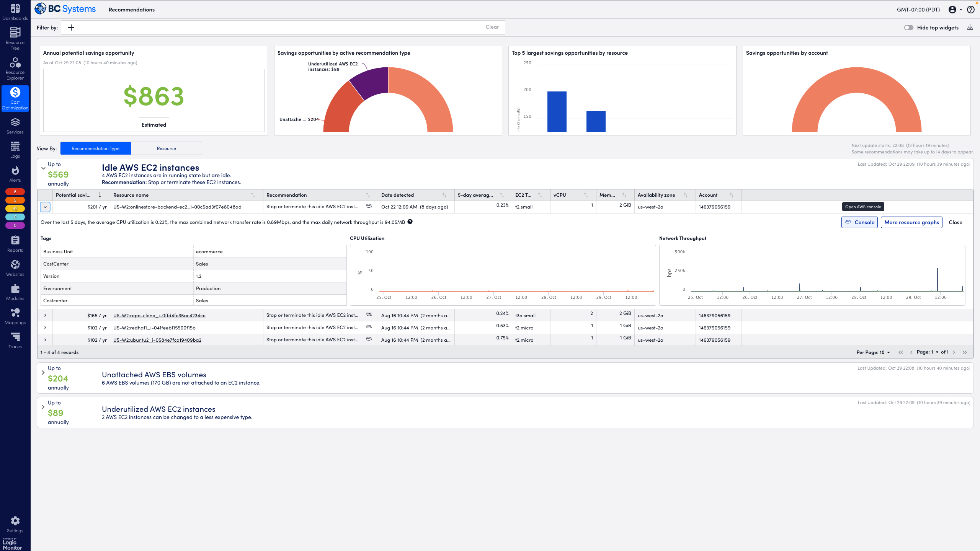980x551 pixels.
Task: Switch to Resource view
Action: (x=167, y=148)
